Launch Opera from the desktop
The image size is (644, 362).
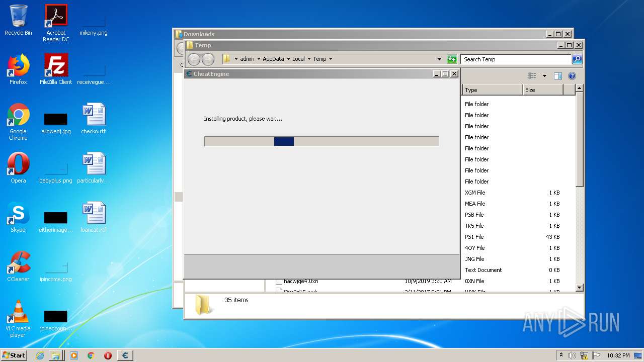(x=18, y=168)
